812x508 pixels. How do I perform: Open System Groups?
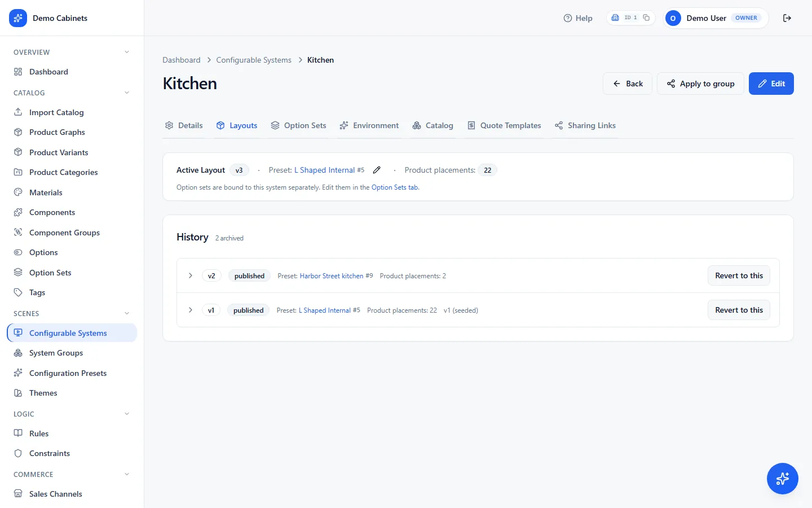72,353
